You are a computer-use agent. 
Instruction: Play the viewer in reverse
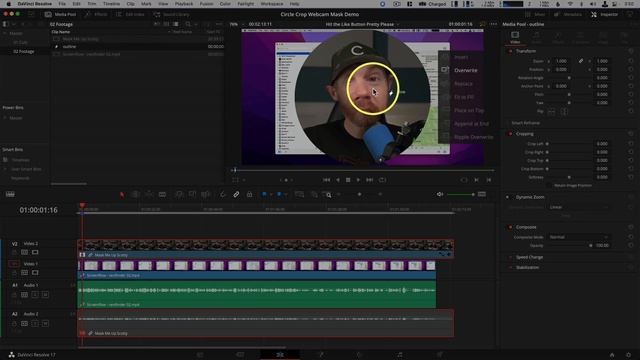click(338, 180)
